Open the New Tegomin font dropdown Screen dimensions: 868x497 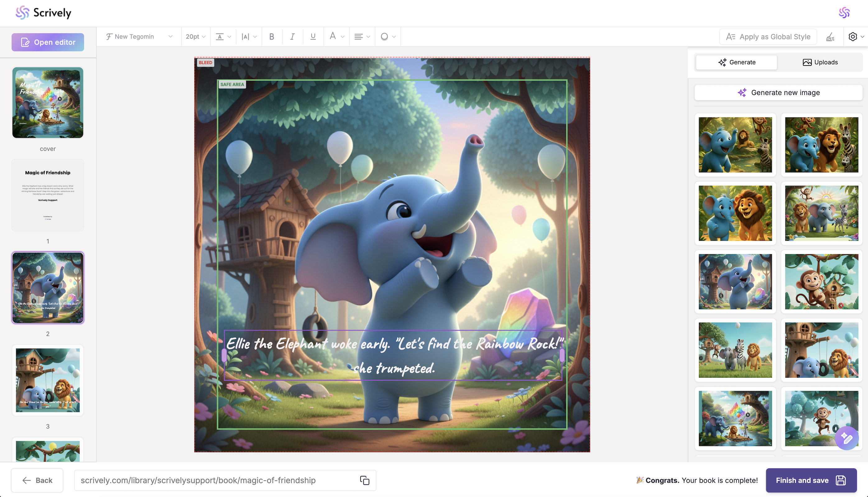[139, 37]
